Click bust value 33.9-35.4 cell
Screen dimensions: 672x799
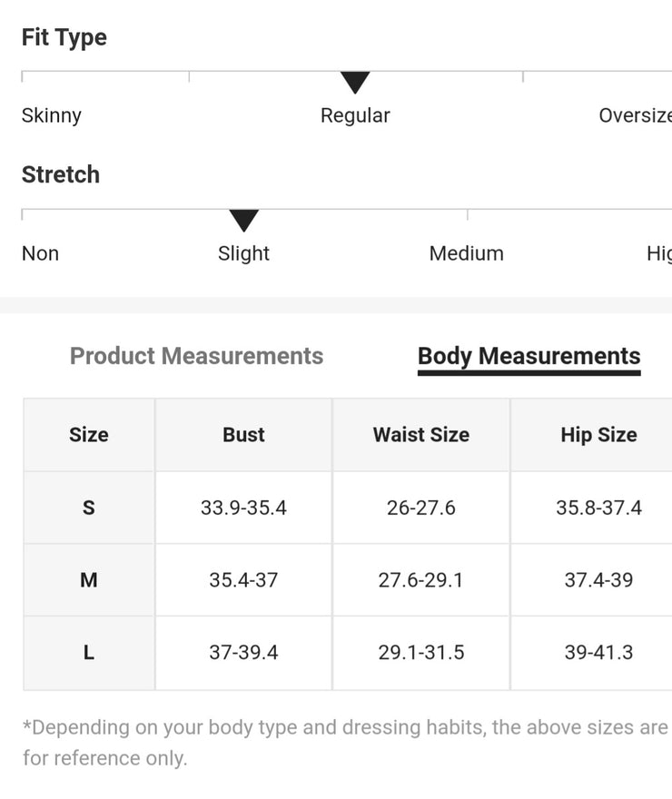tap(243, 508)
